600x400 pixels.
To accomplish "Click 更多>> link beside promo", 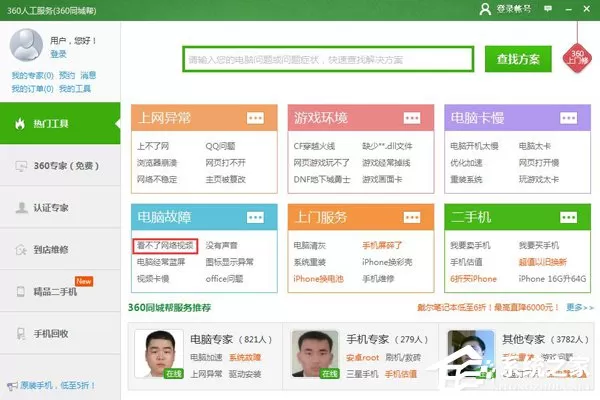I will click(x=580, y=307).
